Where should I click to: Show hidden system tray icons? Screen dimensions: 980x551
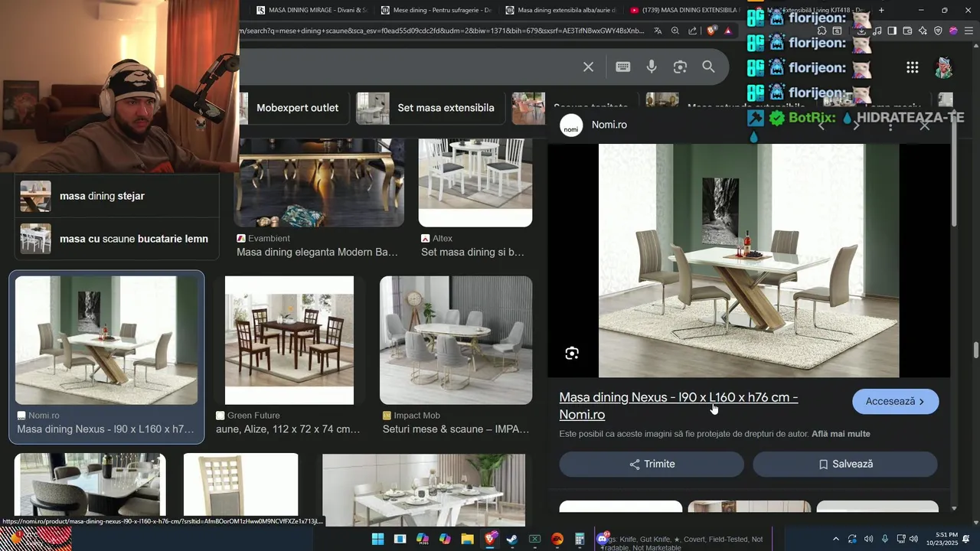click(x=835, y=540)
